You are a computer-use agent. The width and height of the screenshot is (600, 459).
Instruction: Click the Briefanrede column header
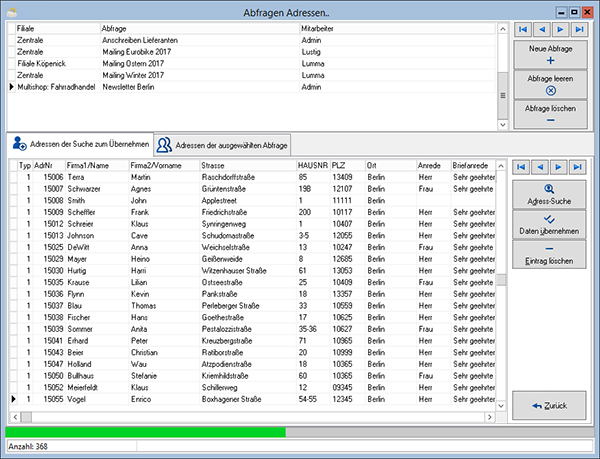point(473,166)
